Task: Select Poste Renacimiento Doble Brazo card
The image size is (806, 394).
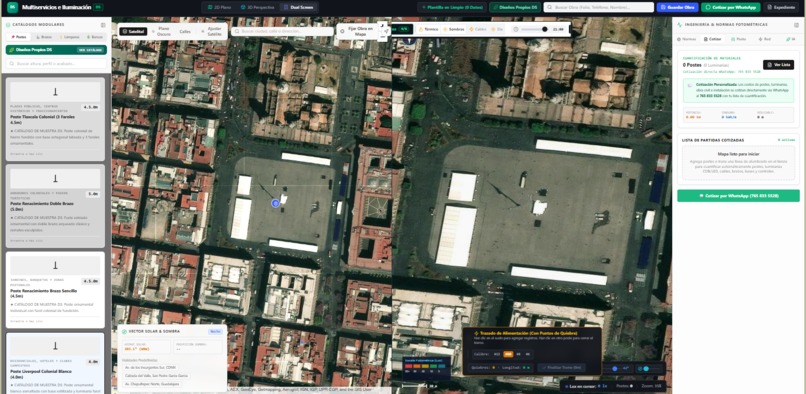Action: click(55, 205)
